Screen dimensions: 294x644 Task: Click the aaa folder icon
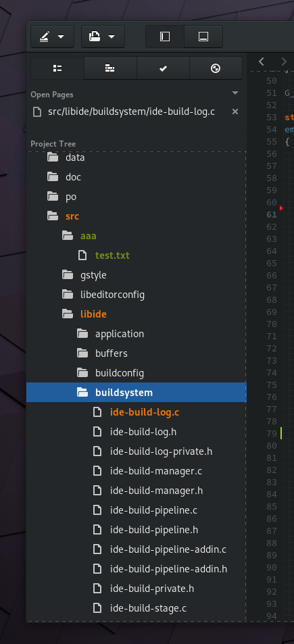[x=68, y=236]
